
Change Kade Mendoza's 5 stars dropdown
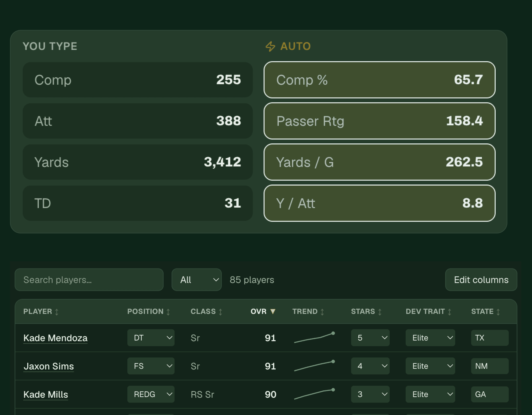pyautogui.click(x=370, y=338)
